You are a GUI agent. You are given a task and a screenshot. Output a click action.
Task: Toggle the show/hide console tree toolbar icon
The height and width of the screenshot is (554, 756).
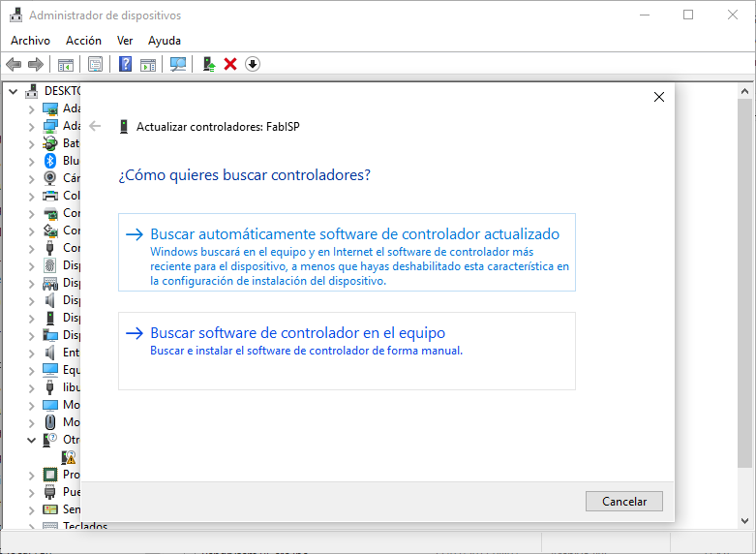(x=66, y=64)
